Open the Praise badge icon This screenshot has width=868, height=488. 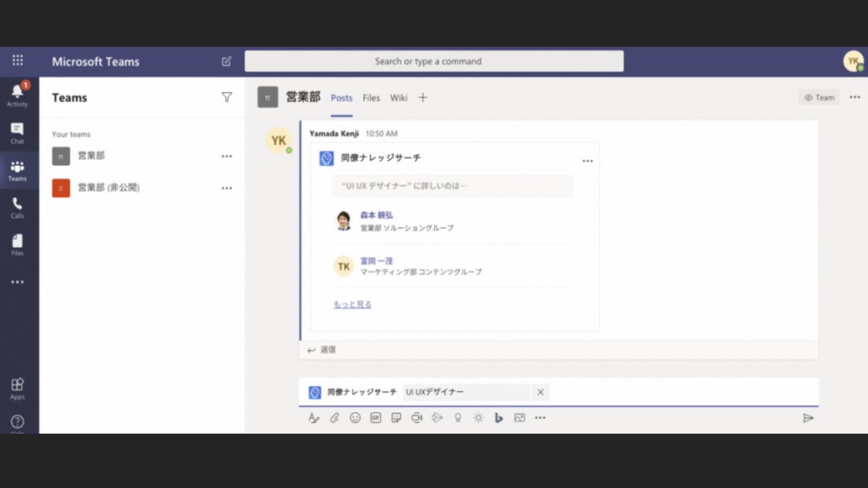pos(458,418)
